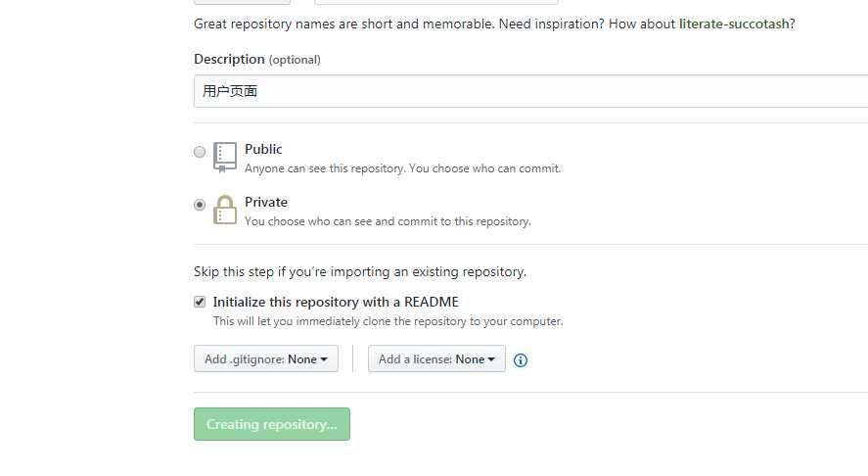Click the Initialize this repository with a README label
The image size is (868, 476).
coord(336,302)
